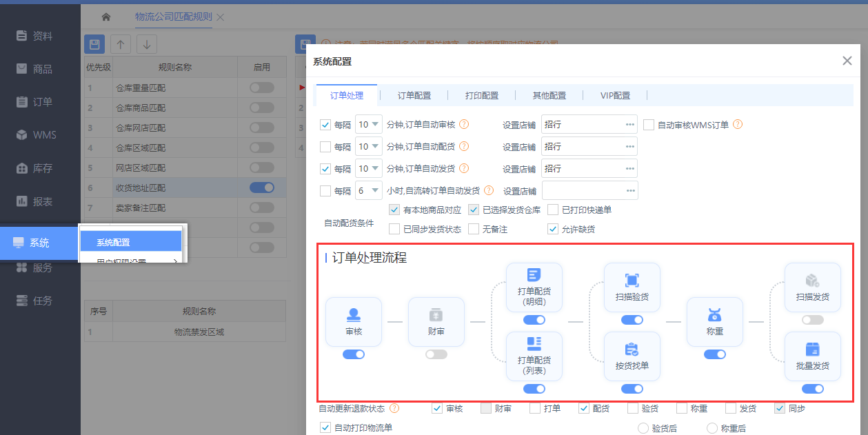Check 已打印快递单 checkbox
The height and width of the screenshot is (435, 868).
(553, 210)
